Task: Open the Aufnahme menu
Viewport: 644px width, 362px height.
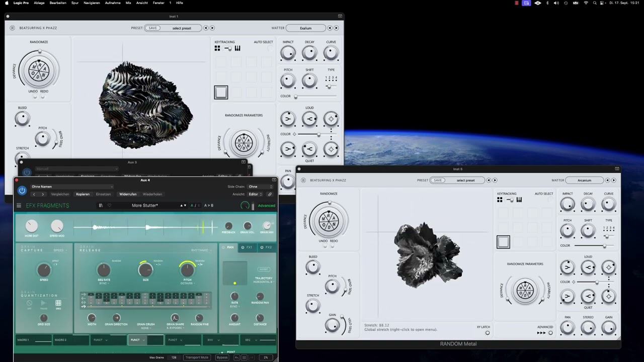Action: click(113, 3)
